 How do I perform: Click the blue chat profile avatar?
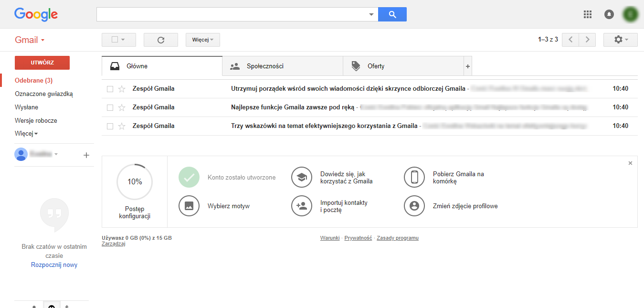pos(21,154)
